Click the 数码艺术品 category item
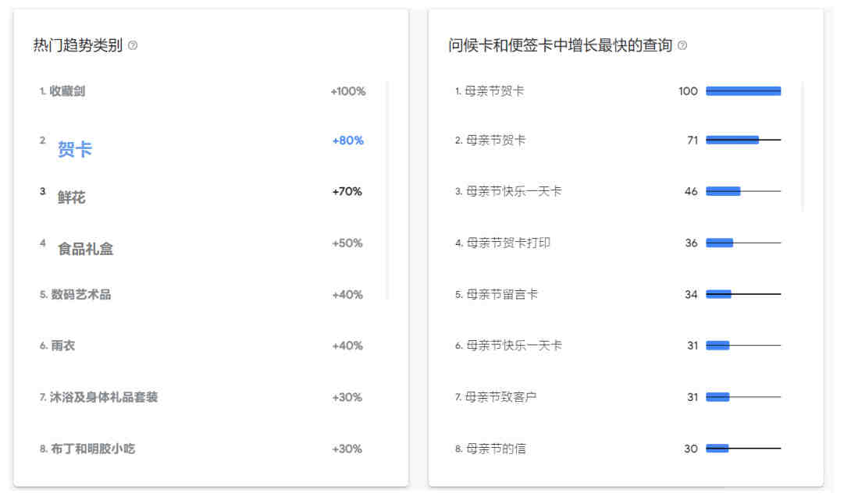The image size is (851, 504). (81, 295)
